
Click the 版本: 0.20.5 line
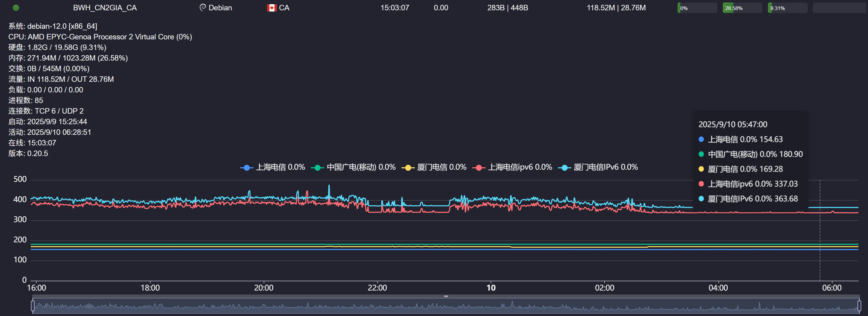(28, 154)
